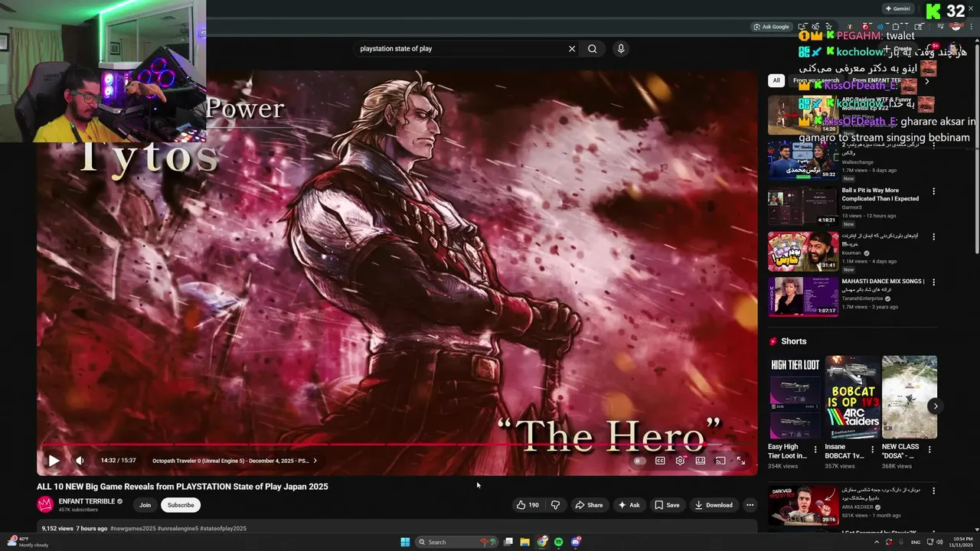The width and height of the screenshot is (980, 551).
Task: Click the Download button
Action: (x=714, y=505)
